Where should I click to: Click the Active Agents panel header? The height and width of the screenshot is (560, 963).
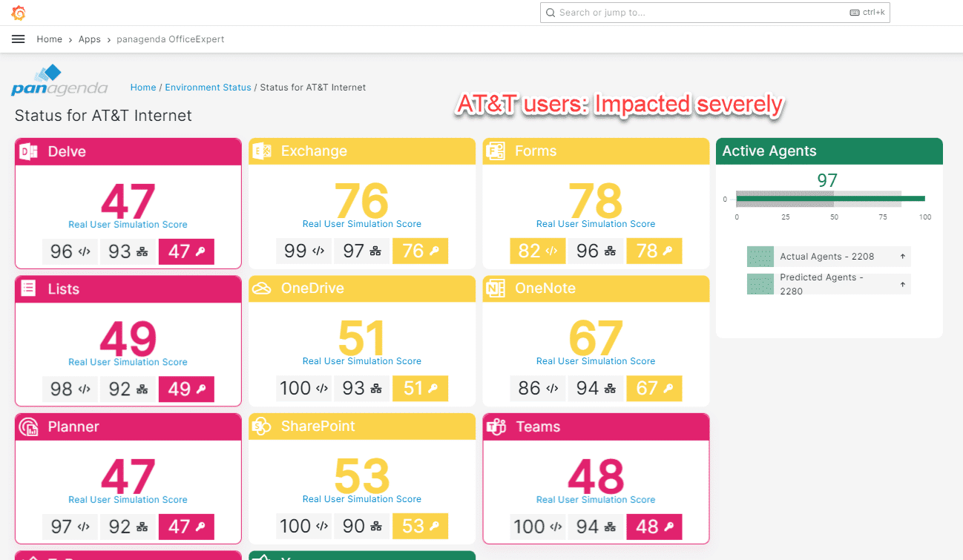[x=829, y=151]
